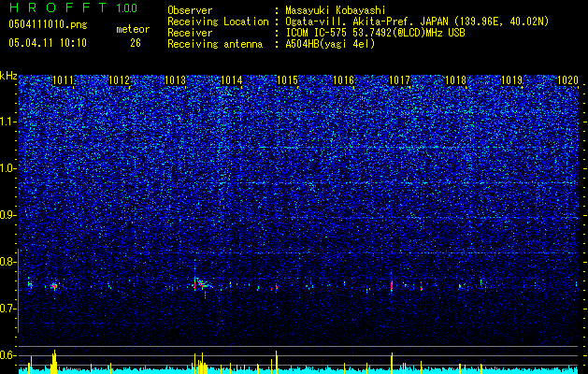This screenshot has width=588, height=374.
Task: Click the 1013 time marker
Action: click(x=176, y=80)
